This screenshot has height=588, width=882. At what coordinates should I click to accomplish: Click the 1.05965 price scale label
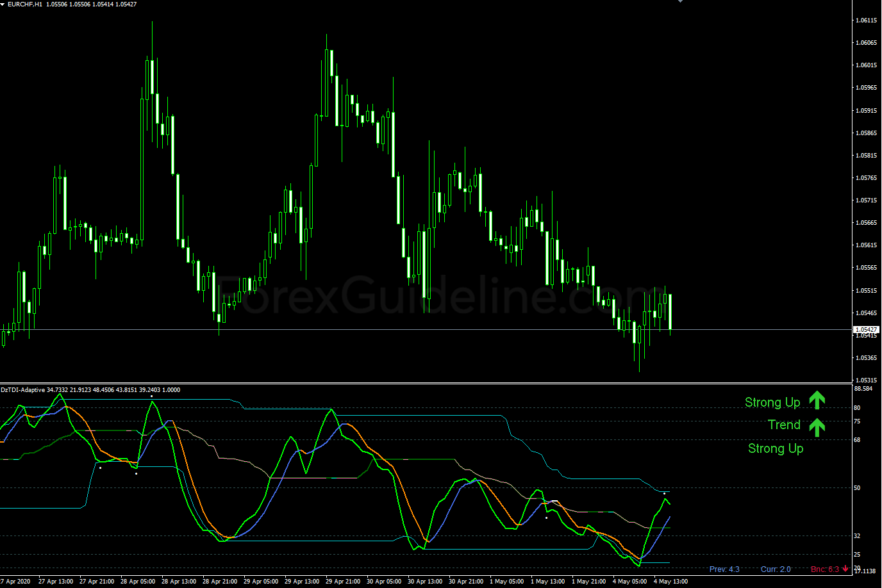(x=867, y=88)
